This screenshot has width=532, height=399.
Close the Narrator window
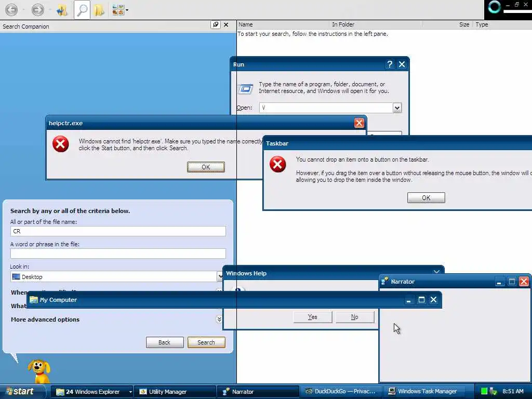(524, 282)
